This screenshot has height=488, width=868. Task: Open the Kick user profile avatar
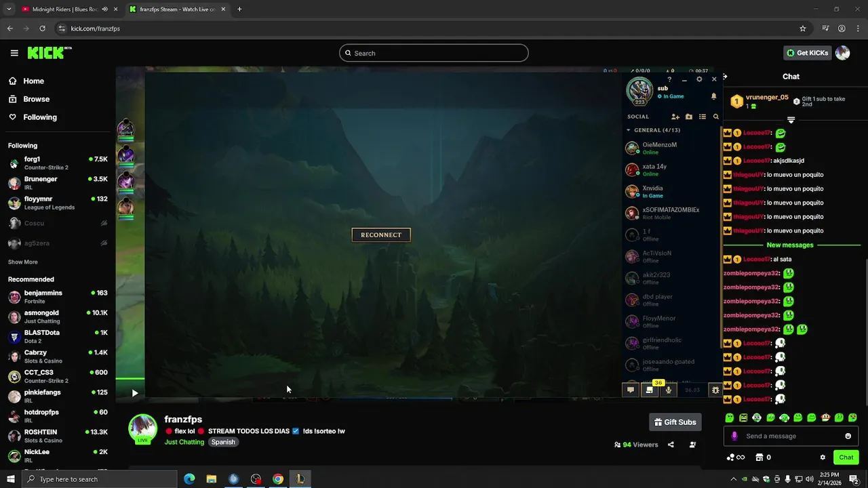tap(842, 53)
